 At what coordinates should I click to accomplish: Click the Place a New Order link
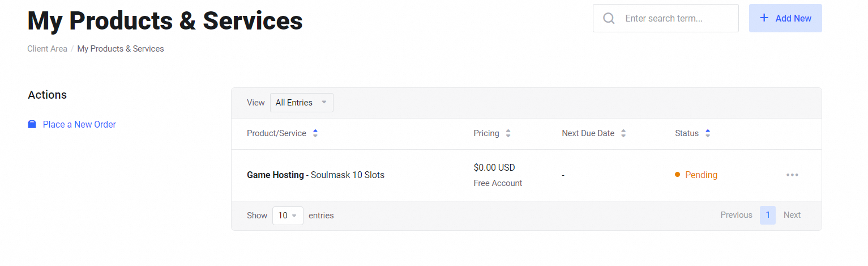coord(79,124)
